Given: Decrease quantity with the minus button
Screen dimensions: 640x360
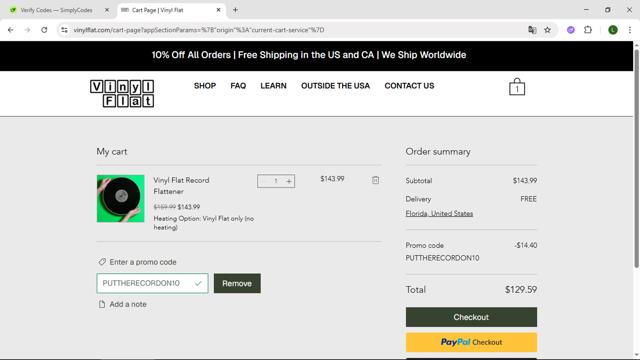Looking at the screenshot, I should click(x=263, y=181).
